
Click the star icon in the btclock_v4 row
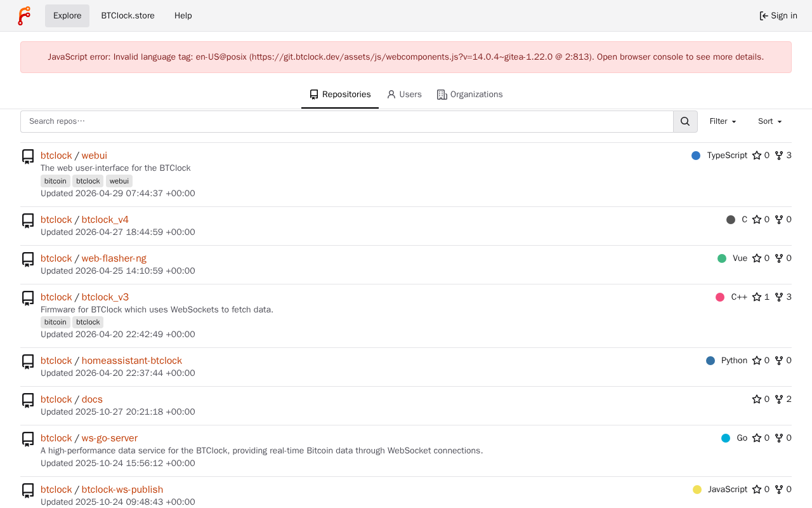click(x=757, y=220)
